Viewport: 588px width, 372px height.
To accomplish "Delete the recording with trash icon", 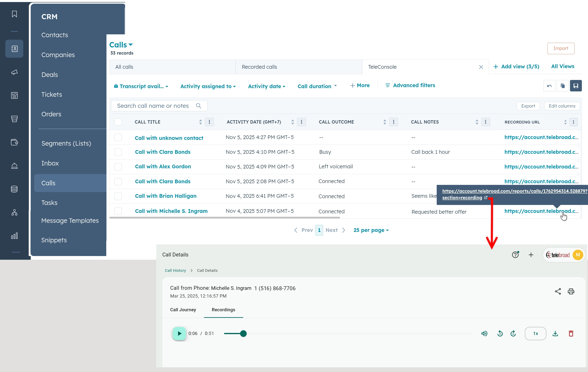I will [x=571, y=334].
